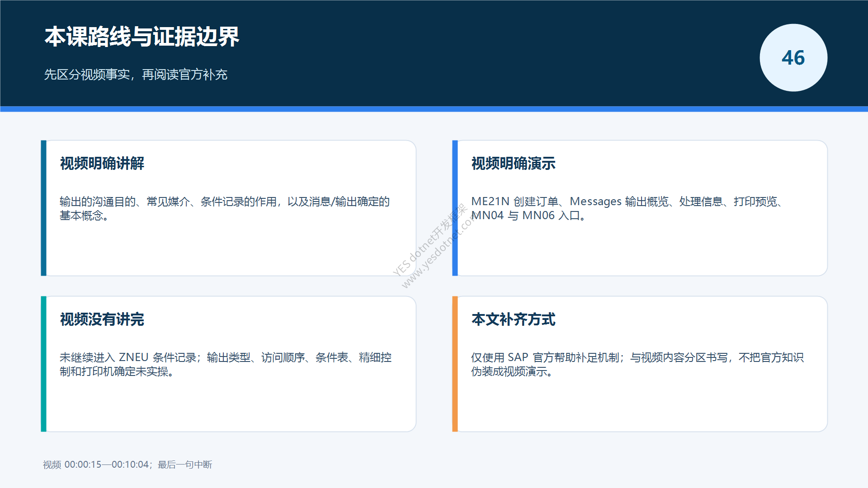Image resolution: width=868 pixels, height=488 pixels.
Task: Select the card heading 本文补齐方式
Action: point(514,319)
